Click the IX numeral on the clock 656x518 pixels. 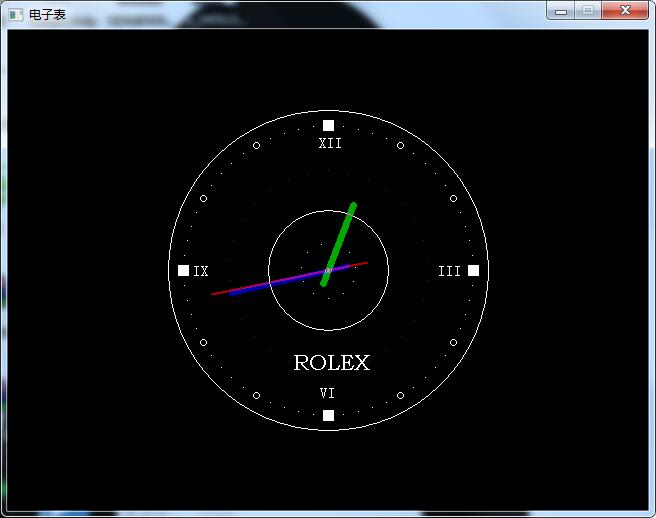[201, 271]
